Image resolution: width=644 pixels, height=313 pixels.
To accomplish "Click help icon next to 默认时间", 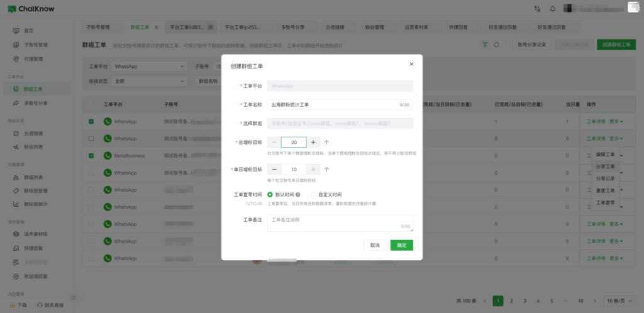I will [297, 195].
